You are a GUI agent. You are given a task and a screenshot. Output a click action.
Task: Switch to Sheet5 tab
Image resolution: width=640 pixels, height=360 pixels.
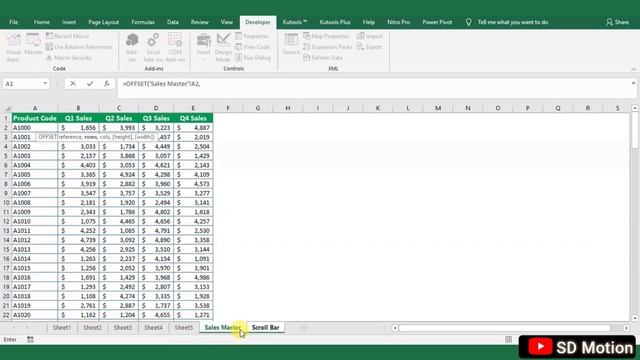click(184, 327)
